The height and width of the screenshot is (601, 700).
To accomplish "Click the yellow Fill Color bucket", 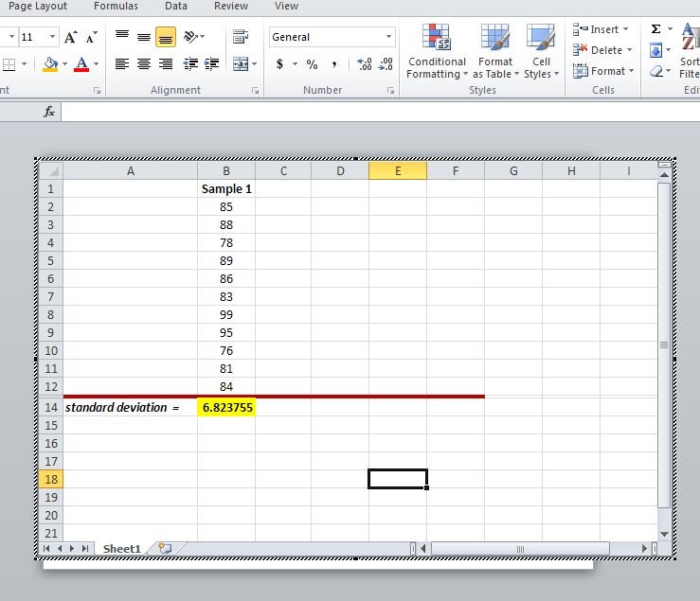I will (x=50, y=64).
